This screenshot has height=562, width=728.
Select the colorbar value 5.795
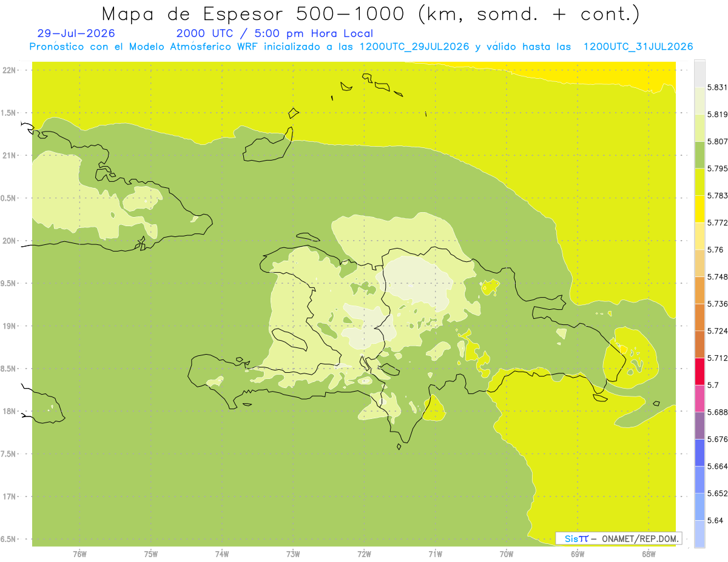click(x=717, y=169)
